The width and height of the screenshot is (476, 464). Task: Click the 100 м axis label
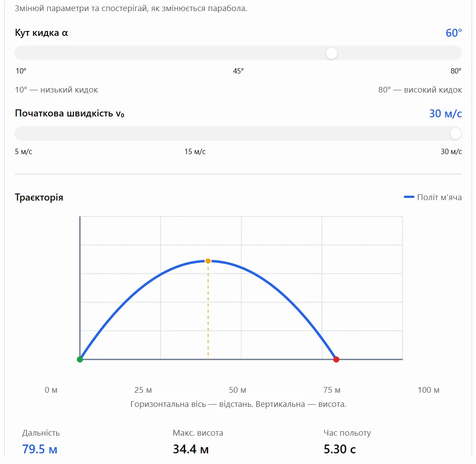[x=428, y=390]
